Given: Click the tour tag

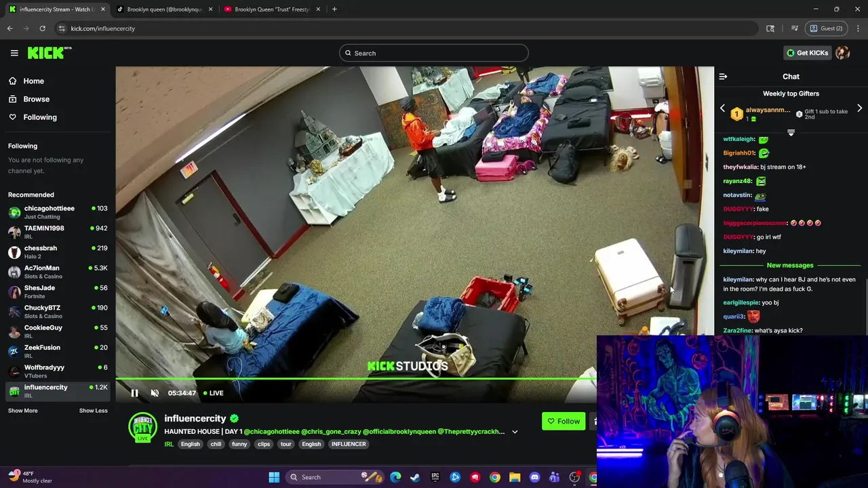Looking at the screenshot, I should click(x=285, y=444).
